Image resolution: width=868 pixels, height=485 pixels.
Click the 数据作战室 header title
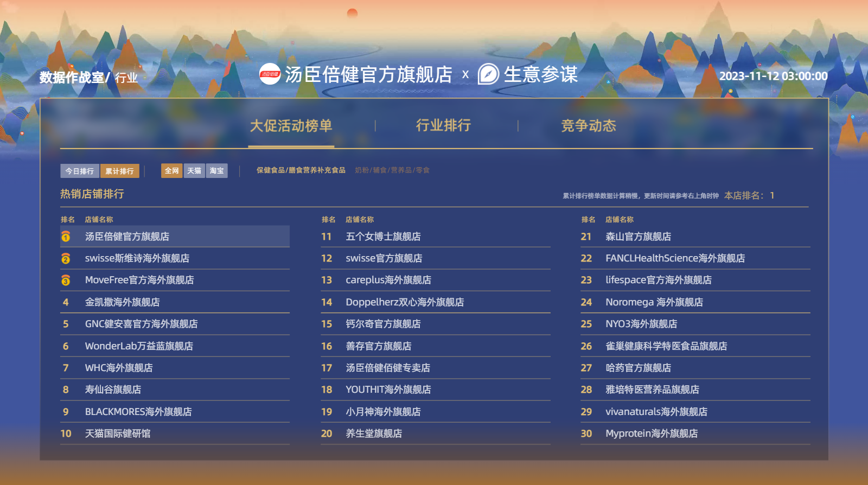coord(72,78)
